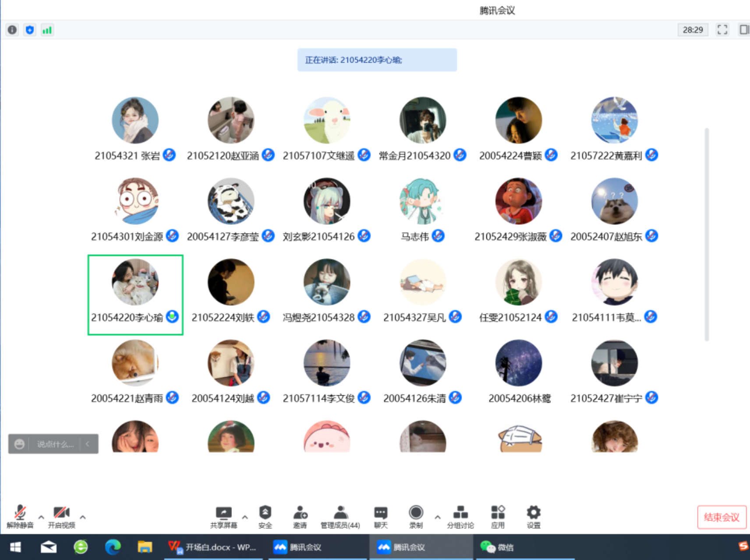The width and height of the screenshot is (750, 560).
Task: Open manage members panel
Action: [x=340, y=516]
